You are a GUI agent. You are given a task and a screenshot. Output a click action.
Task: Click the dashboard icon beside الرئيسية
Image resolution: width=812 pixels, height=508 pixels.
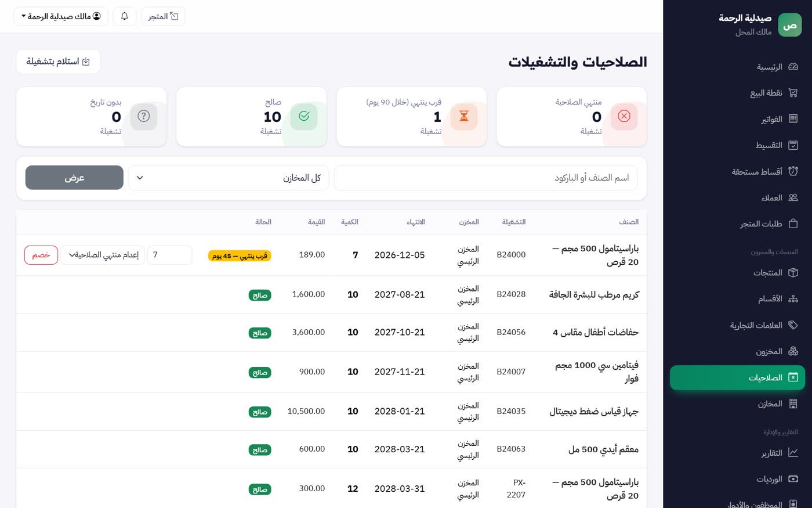click(793, 67)
